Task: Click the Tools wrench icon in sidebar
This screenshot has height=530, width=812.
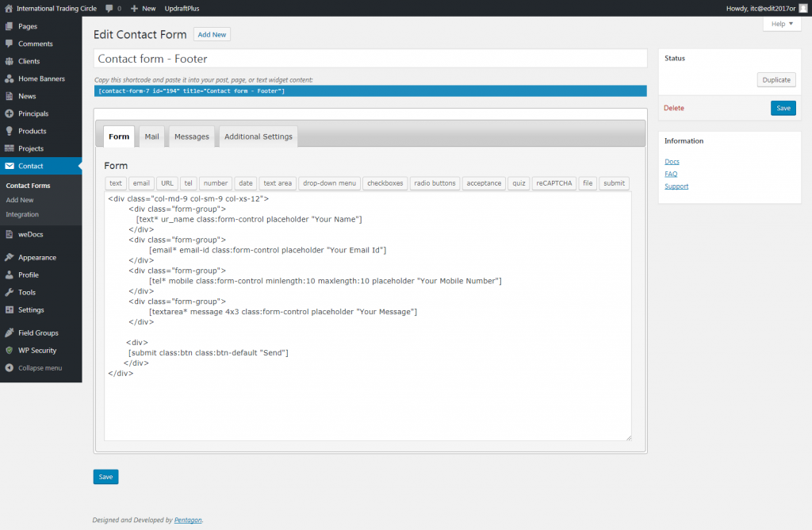Action: pyautogui.click(x=10, y=292)
